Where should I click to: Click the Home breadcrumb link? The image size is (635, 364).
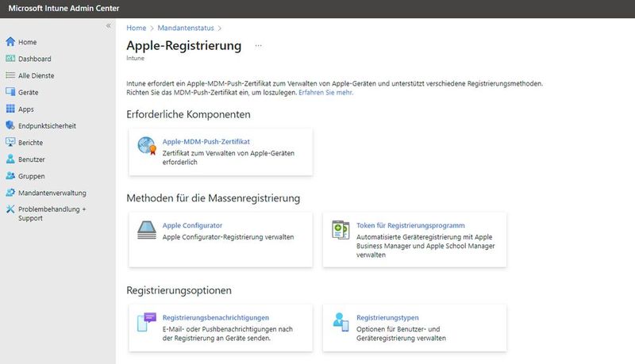(136, 28)
